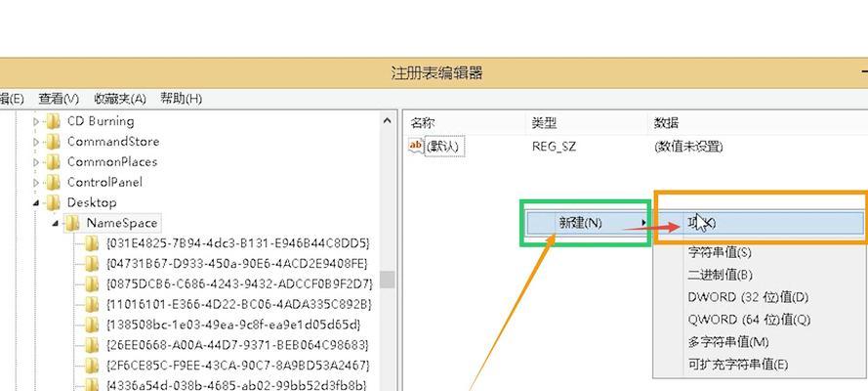This screenshot has height=391, width=868.
Task: Open the 收藏夹(A) menu
Action: pyautogui.click(x=119, y=99)
